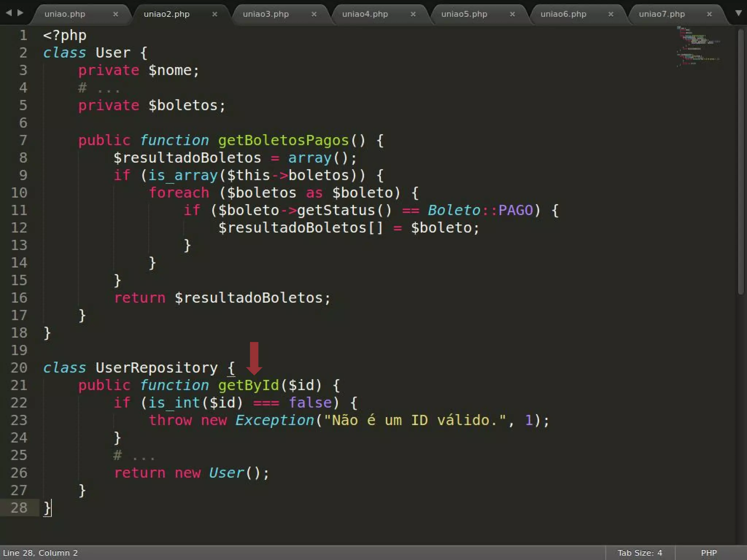Viewport: 747px width, 560px height.
Task: Switch to the uniao3.php tab
Action: [266, 14]
